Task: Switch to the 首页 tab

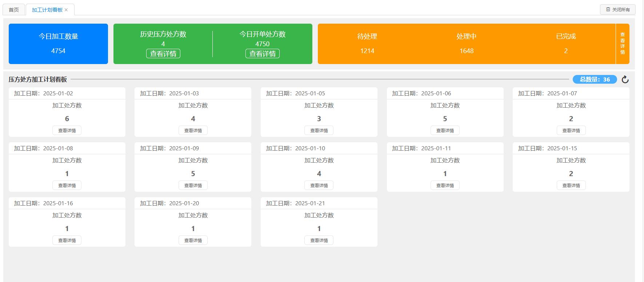Action: (x=14, y=10)
